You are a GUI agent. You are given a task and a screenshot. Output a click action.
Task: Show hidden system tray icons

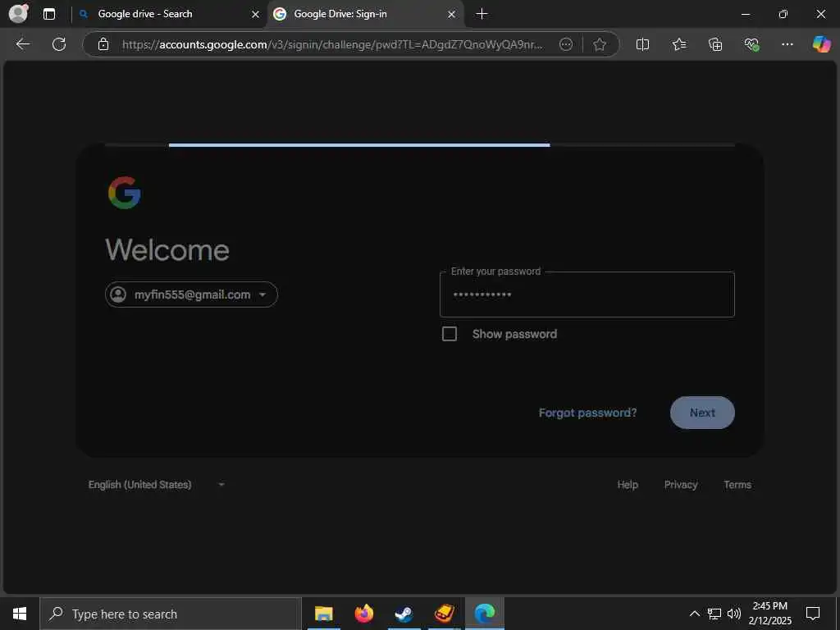tap(694, 614)
